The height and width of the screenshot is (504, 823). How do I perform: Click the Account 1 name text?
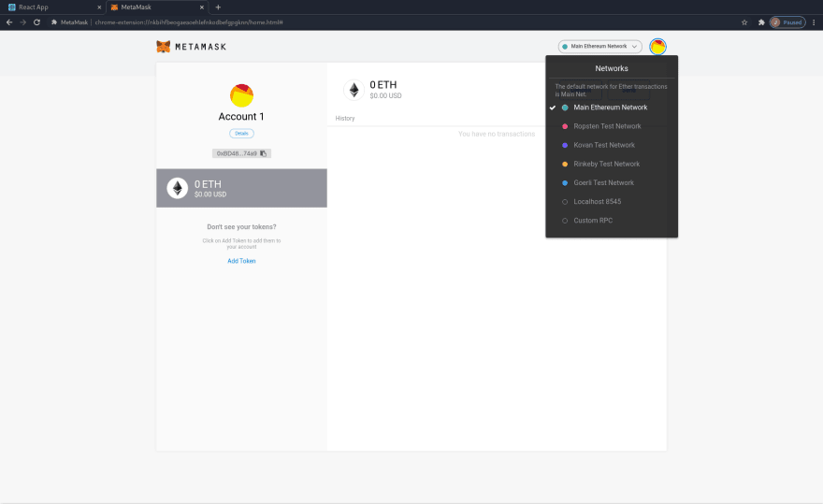click(241, 117)
